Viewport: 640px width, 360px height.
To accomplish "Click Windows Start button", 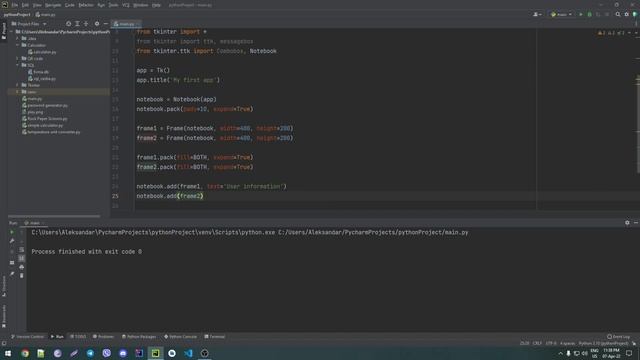I will point(8,353).
